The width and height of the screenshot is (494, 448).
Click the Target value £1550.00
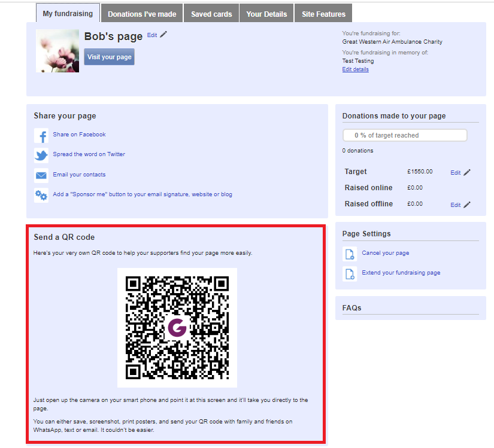(x=420, y=172)
